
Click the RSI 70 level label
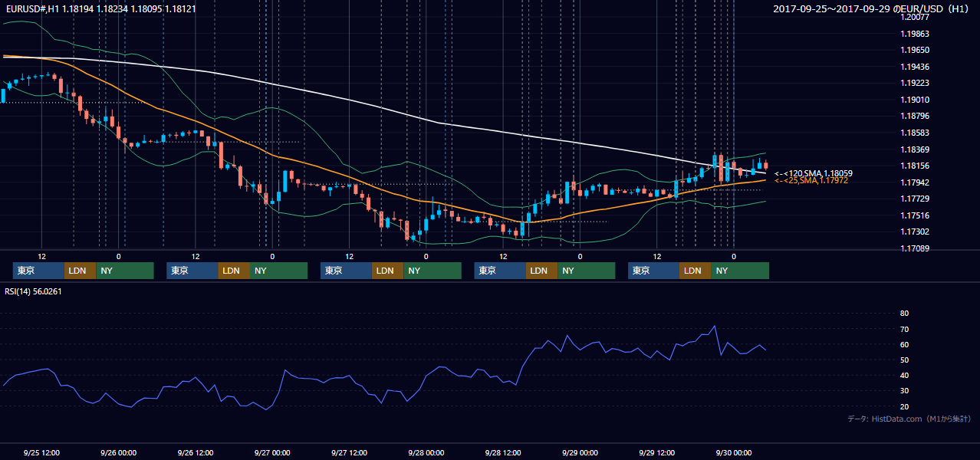[904, 329]
